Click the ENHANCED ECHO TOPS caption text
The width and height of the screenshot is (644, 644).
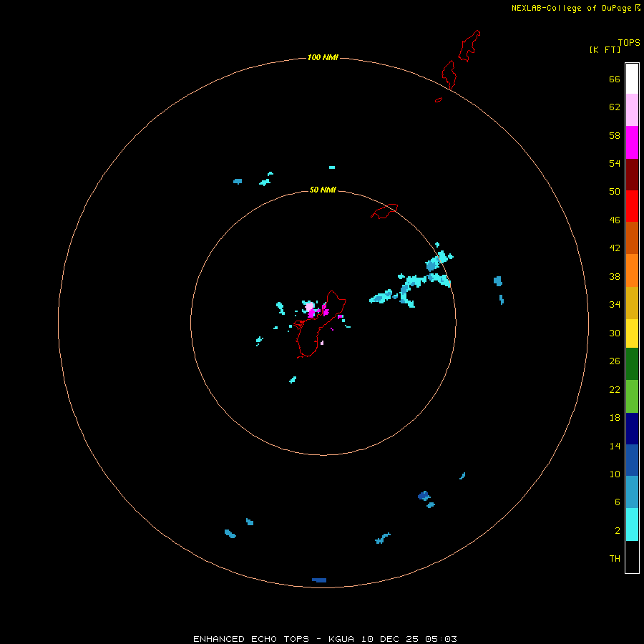251,639
